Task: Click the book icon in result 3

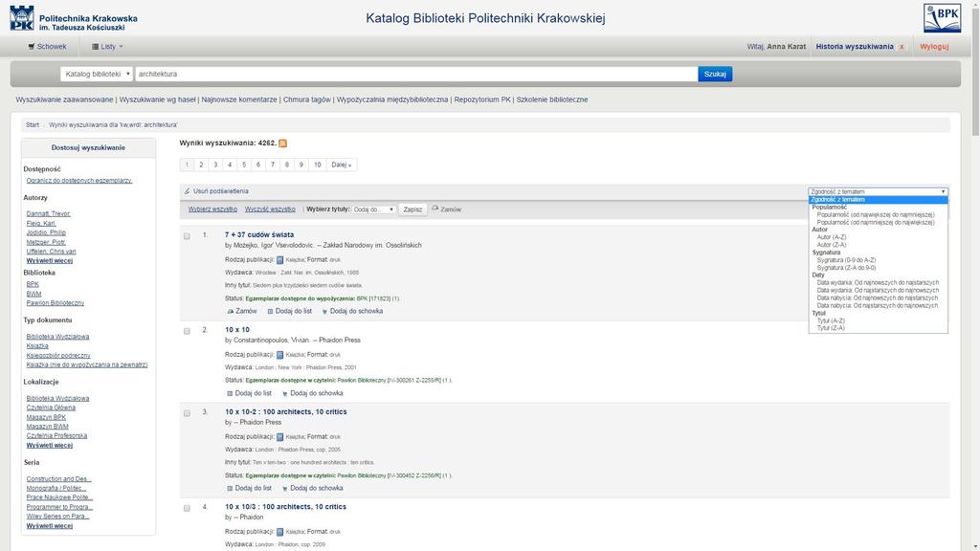Action: click(280, 437)
